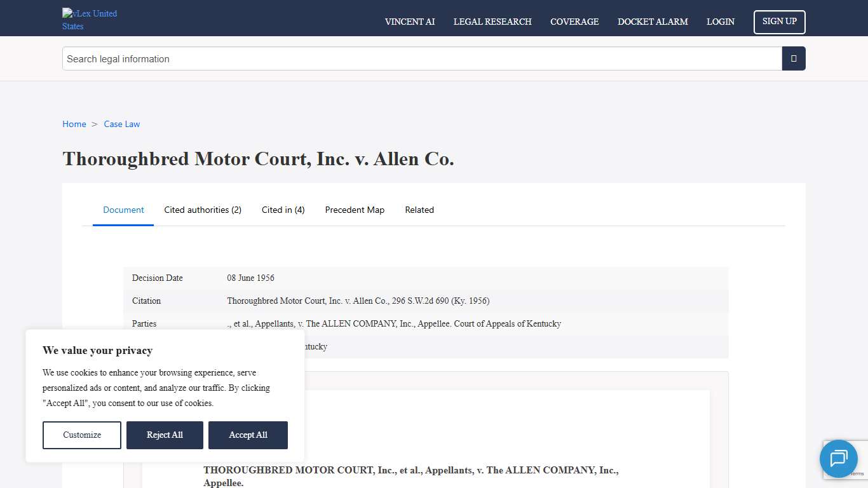Click the LOGIN link
Viewport: 868px width, 488px height.
click(x=720, y=22)
